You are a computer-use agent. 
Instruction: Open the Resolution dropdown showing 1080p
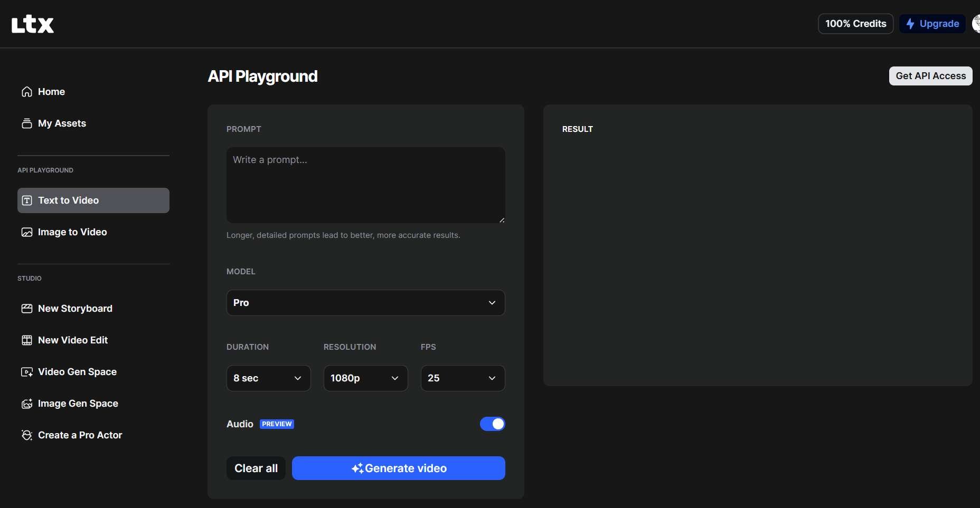365,378
